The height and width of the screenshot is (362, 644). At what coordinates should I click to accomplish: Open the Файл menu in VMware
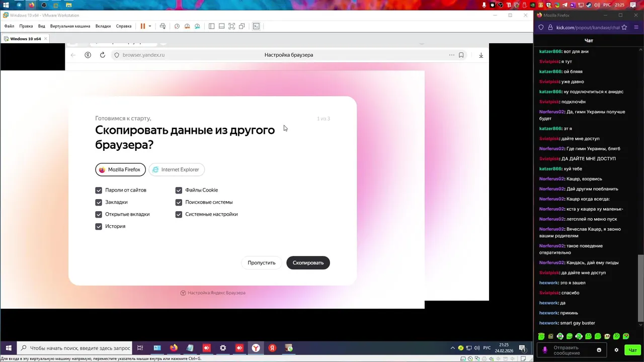click(9, 26)
